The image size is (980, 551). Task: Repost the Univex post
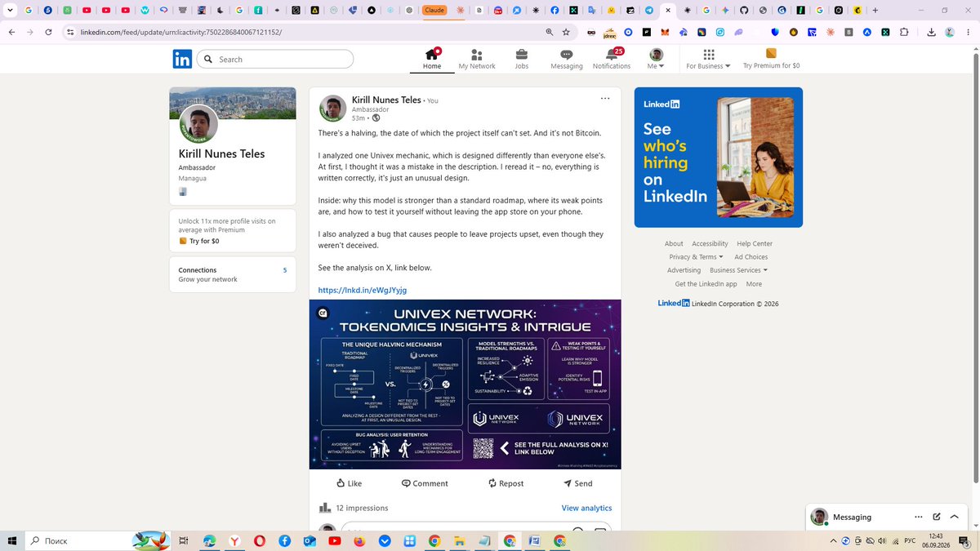(506, 483)
